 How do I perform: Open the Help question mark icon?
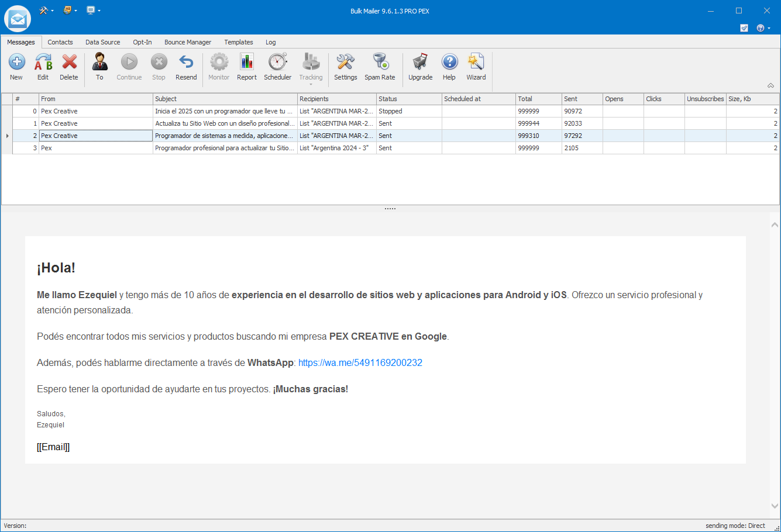tap(449, 62)
